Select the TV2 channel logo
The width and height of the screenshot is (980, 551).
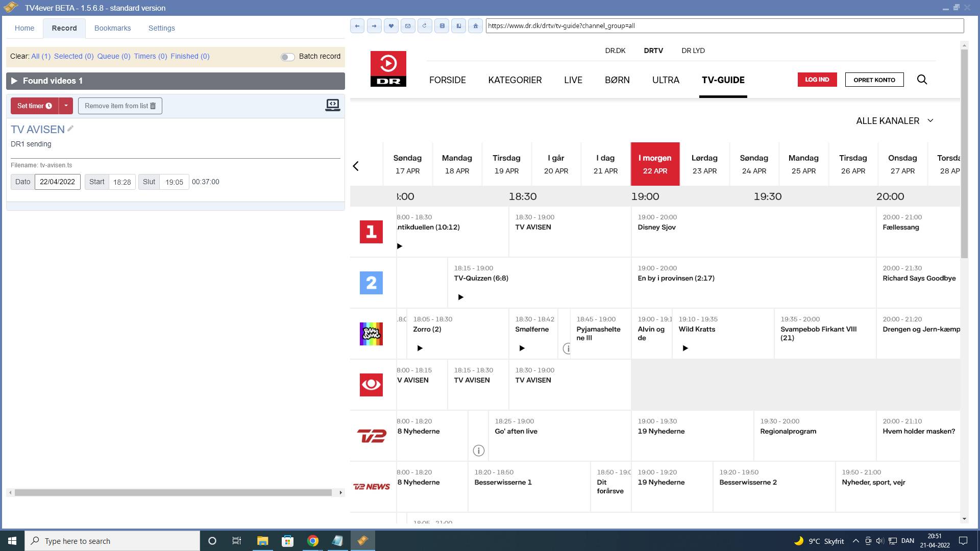point(371,436)
